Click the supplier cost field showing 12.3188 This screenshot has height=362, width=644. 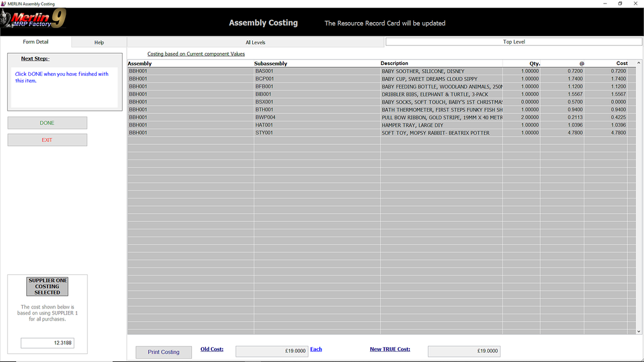click(x=47, y=343)
